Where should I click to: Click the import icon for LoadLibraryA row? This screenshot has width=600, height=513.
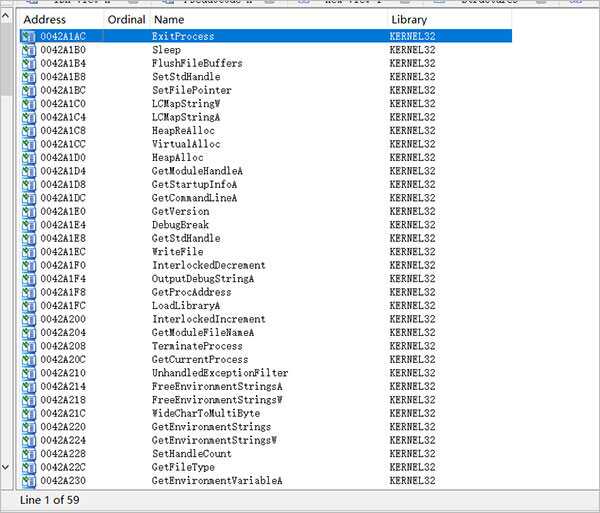point(29,305)
